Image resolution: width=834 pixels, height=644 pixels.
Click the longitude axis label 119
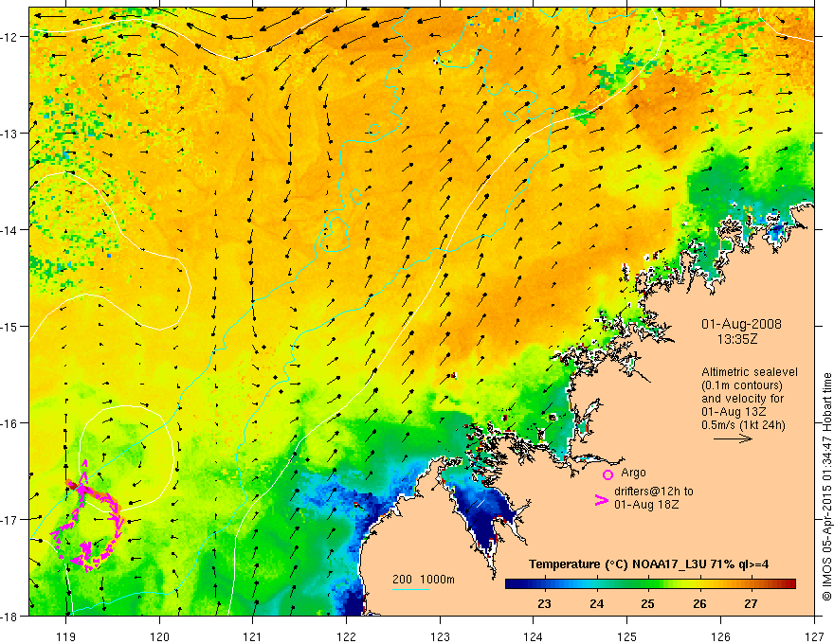pos(66,636)
